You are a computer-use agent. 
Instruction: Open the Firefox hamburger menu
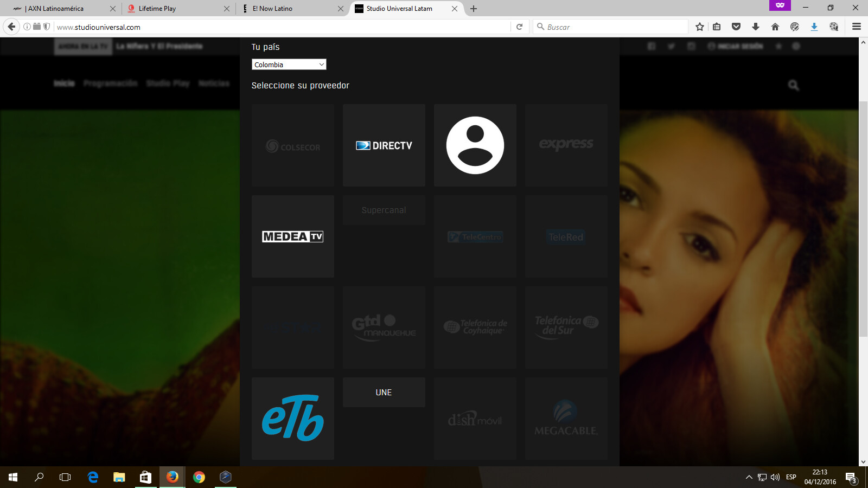[857, 27]
